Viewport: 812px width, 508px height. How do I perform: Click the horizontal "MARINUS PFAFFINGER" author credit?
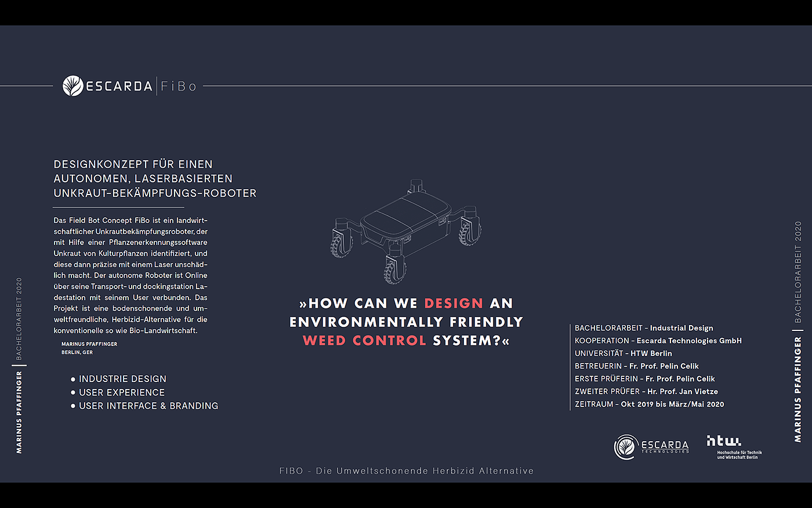click(x=89, y=344)
